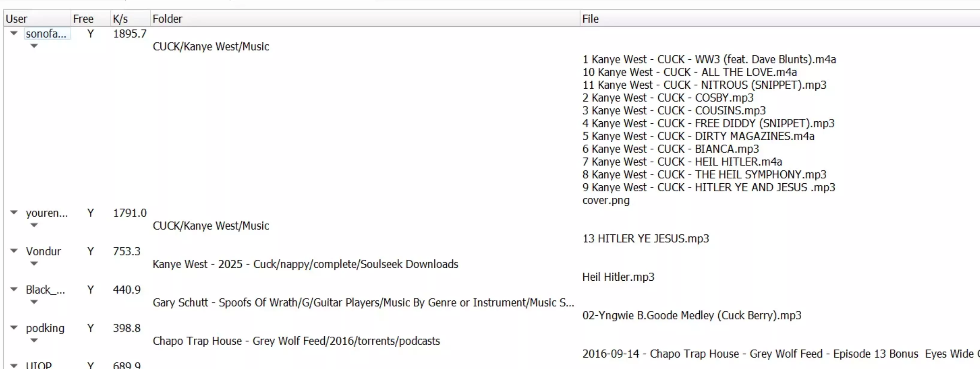Select file 8 THE HEIL SYMPHONY.mp3
Viewport: 980px width, 369px height.
click(704, 175)
